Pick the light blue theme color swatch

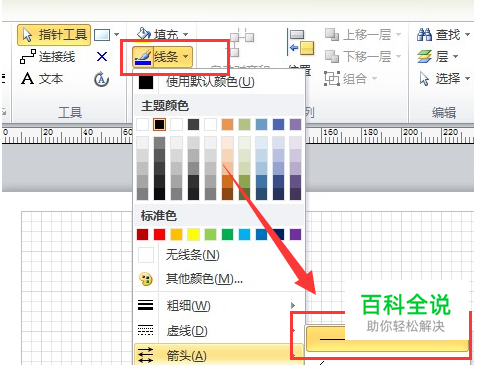point(261,125)
